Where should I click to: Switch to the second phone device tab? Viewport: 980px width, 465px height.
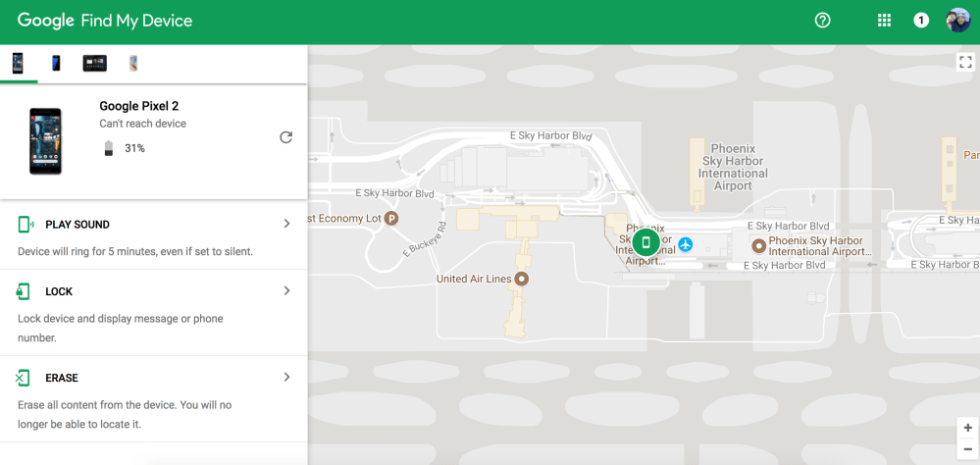pyautogui.click(x=56, y=63)
